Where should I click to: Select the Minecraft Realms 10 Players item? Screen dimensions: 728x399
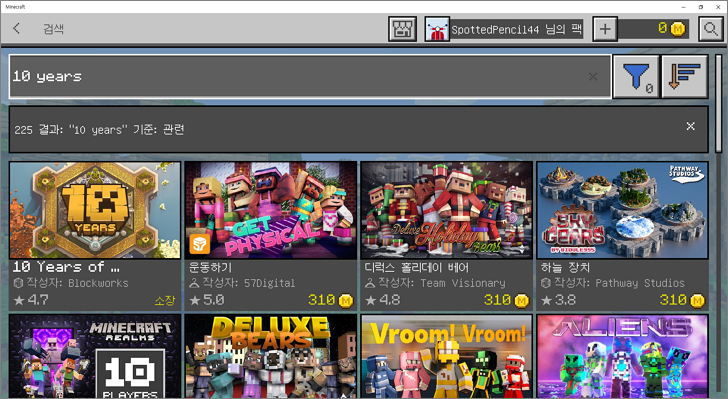tap(95, 356)
